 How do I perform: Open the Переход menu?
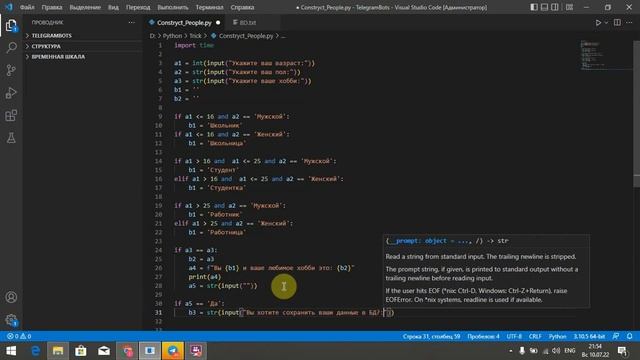point(138,7)
